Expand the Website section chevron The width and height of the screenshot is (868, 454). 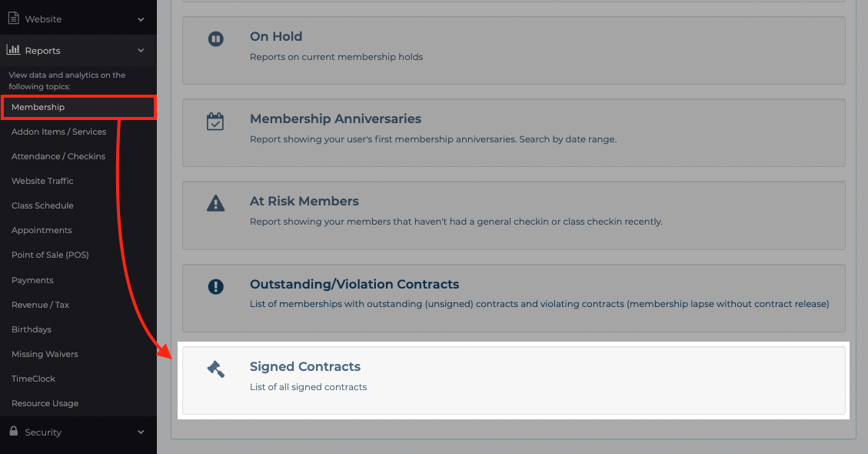click(141, 19)
